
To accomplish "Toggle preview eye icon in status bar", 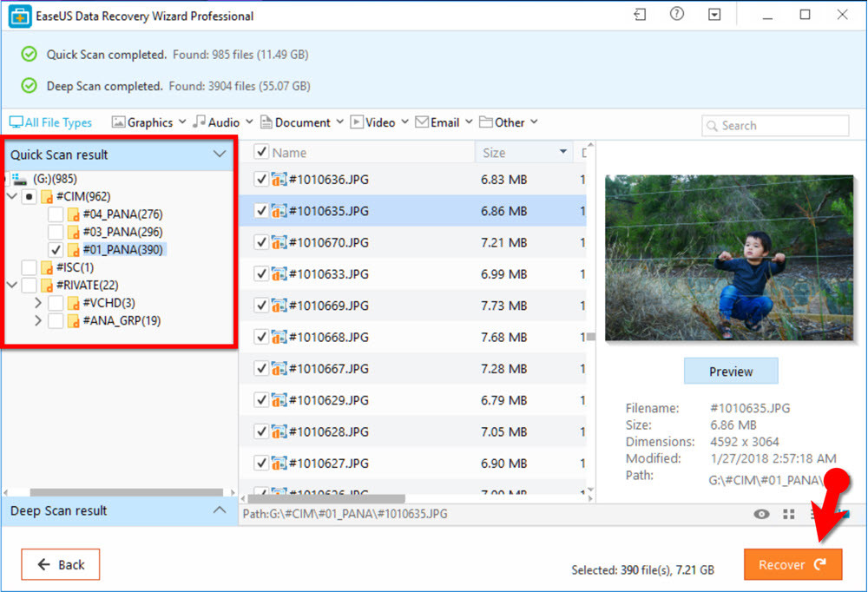I will tap(761, 514).
